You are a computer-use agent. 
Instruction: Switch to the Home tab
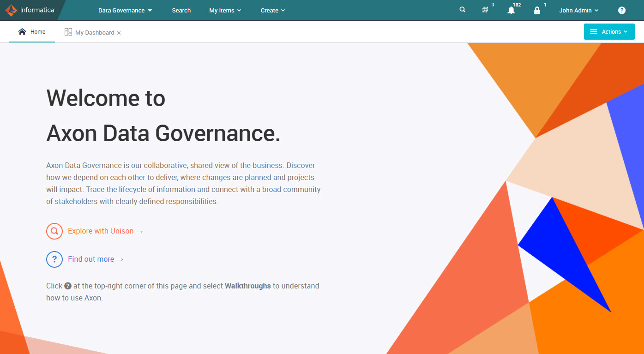pos(32,32)
